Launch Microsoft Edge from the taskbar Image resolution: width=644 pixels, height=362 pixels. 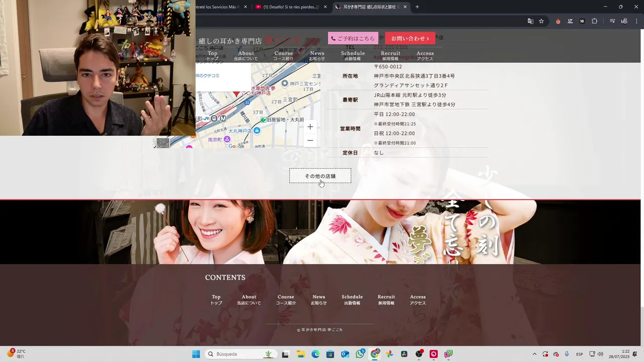coord(315,354)
